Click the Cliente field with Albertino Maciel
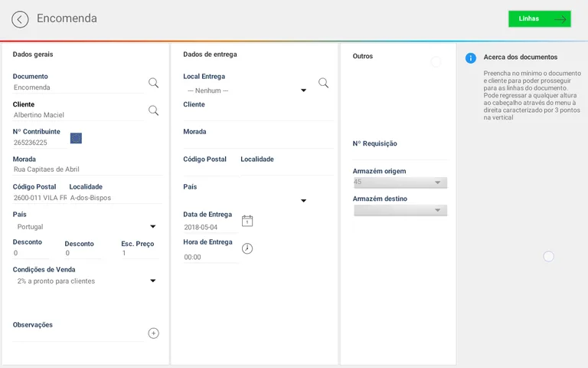 click(78, 115)
